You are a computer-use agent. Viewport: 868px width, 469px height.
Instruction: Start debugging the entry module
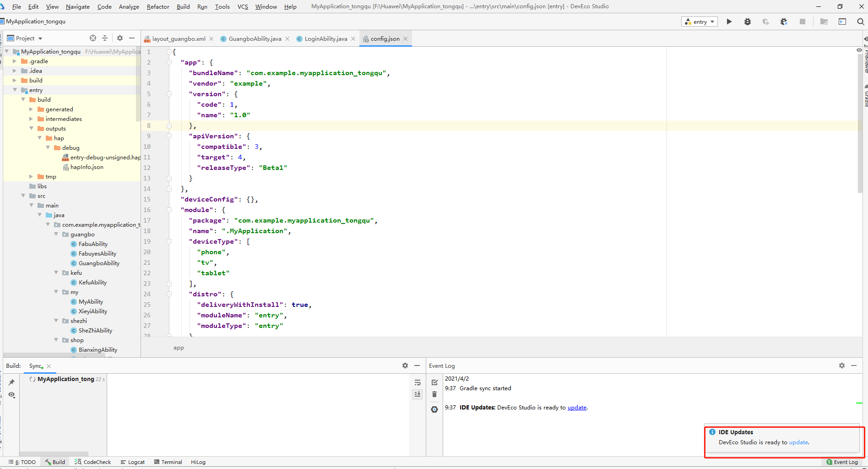click(748, 22)
